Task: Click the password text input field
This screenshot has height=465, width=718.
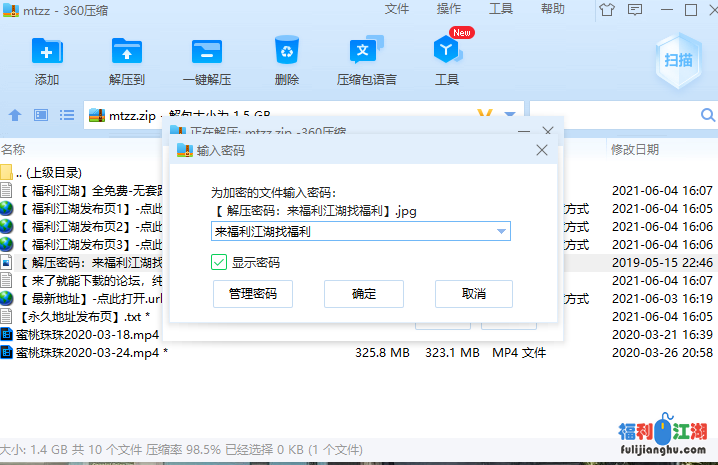Action: [350, 232]
